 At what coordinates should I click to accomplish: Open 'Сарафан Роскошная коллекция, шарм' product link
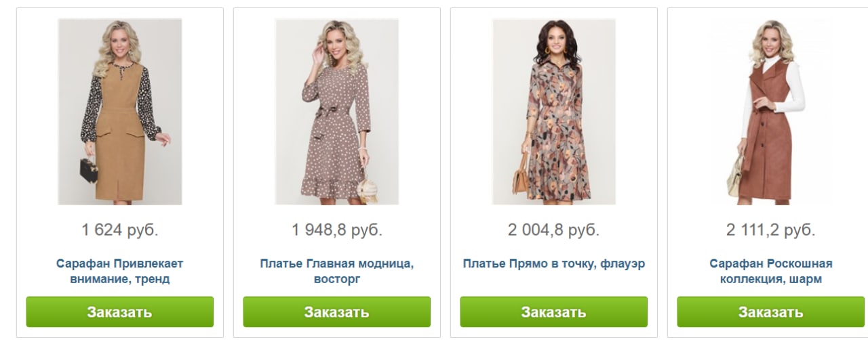[771, 271]
